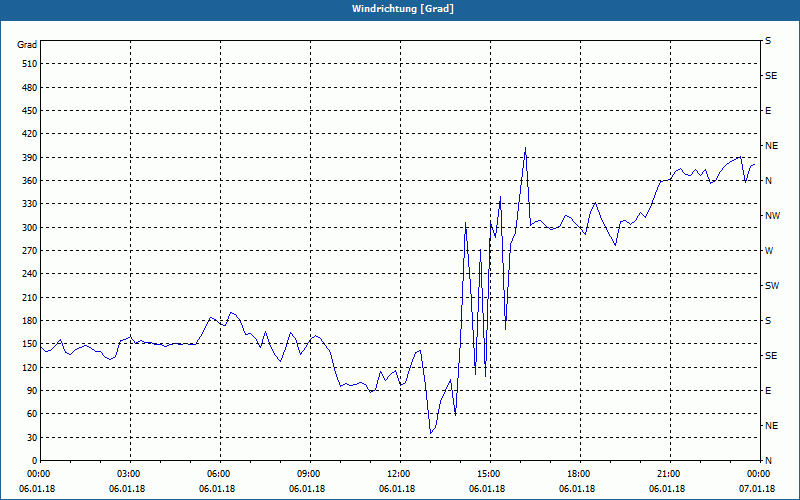Click the date label 07.01.18
This screenshot has width=800, height=500.
tap(757, 489)
